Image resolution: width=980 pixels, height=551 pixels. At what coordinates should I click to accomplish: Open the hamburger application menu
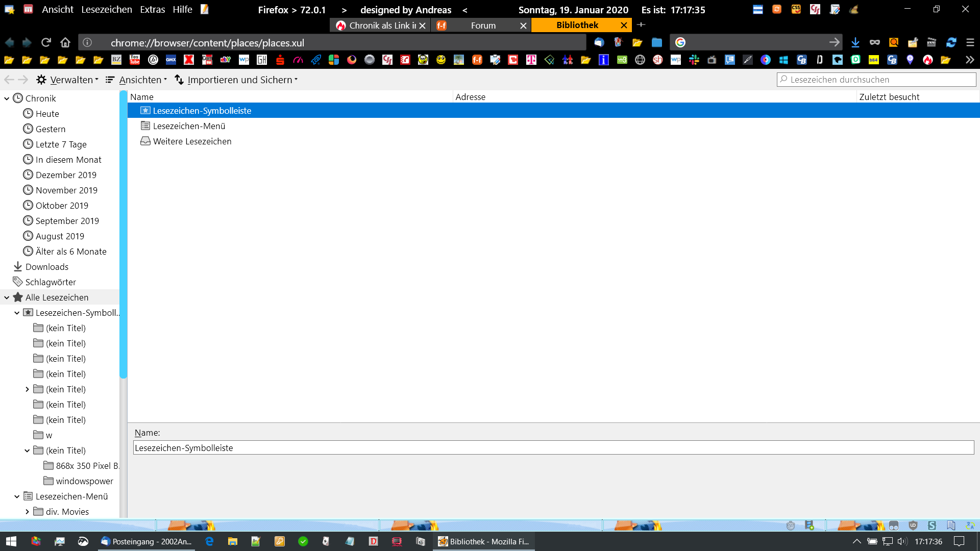tap(970, 42)
